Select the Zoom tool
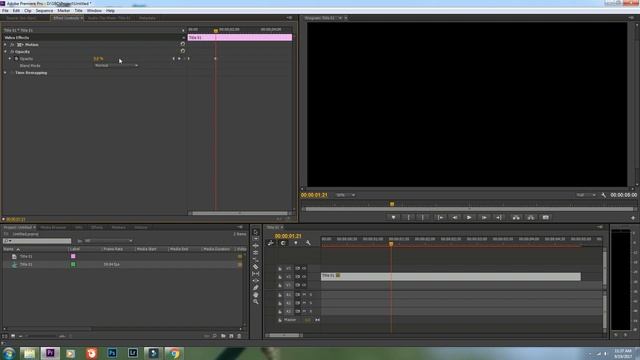The image size is (640, 360). coord(256,302)
